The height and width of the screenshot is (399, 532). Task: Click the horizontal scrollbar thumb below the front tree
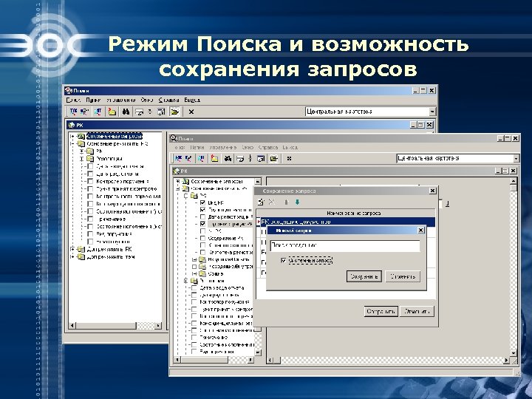point(204,360)
